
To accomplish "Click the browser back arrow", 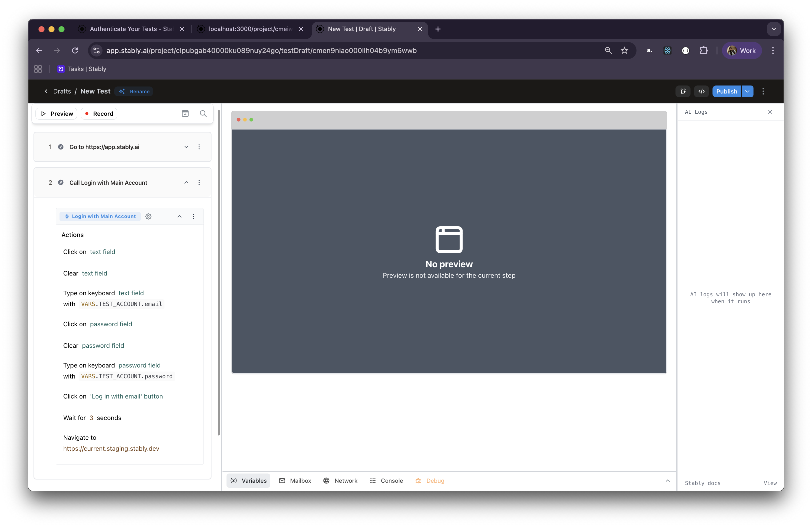I will pyautogui.click(x=39, y=50).
